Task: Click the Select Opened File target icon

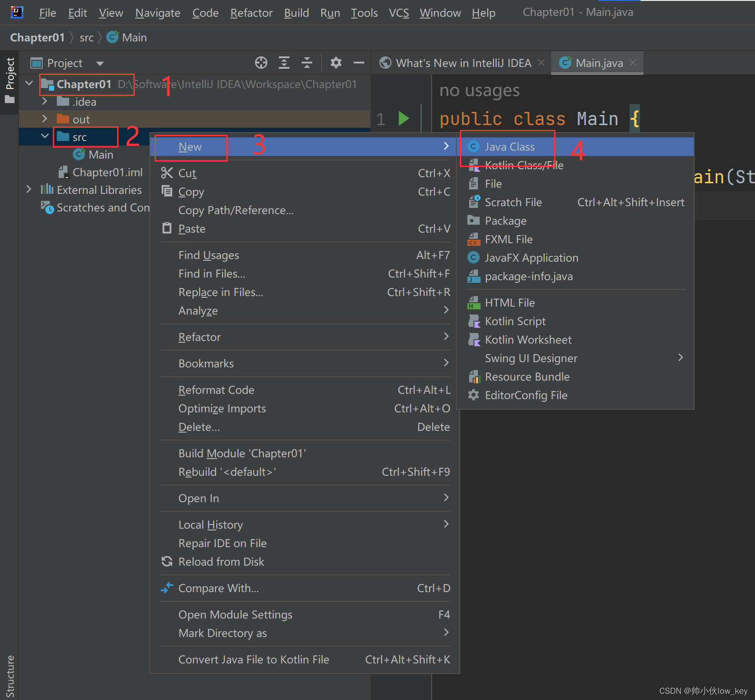Action: pos(261,63)
